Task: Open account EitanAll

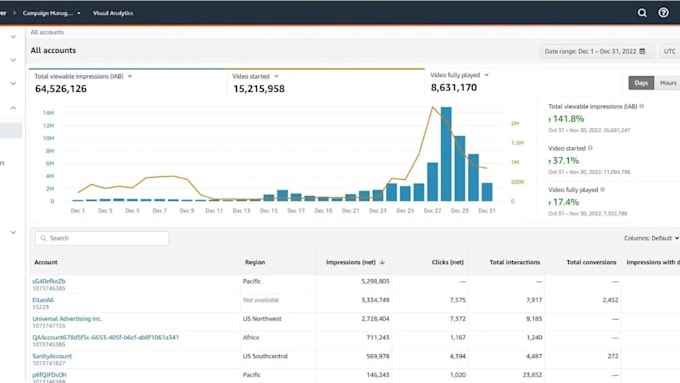Action: 43,300
